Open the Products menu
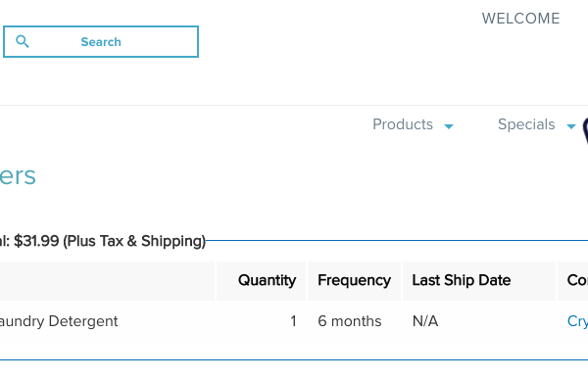This screenshot has width=588, height=380. (x=403, y=124)
